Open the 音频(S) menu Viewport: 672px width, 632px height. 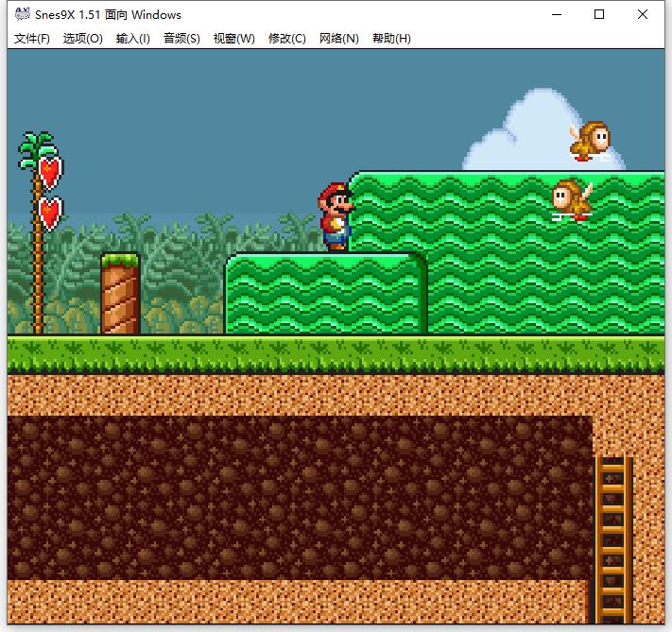pyautogui.click(x=181, y=39)
